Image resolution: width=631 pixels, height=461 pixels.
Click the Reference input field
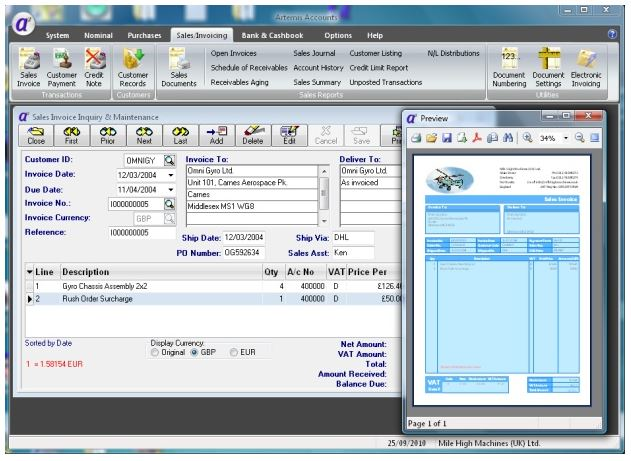pos(142,233)
